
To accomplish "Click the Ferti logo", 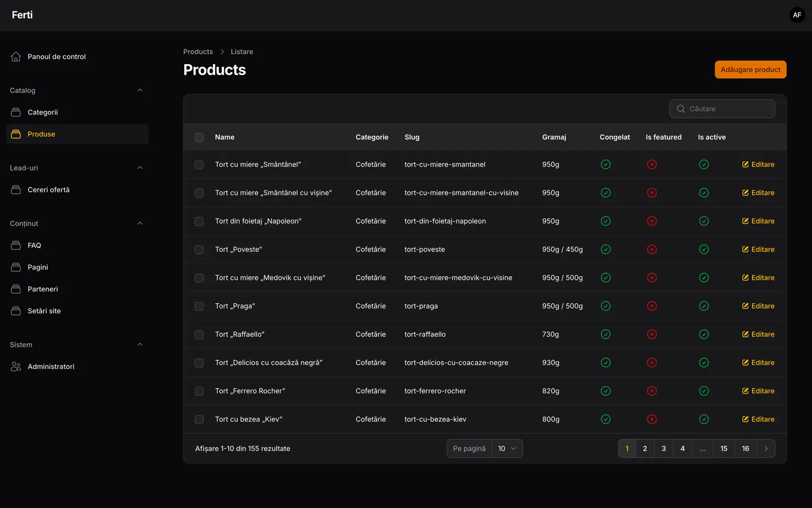I will (x=22, y=15).
